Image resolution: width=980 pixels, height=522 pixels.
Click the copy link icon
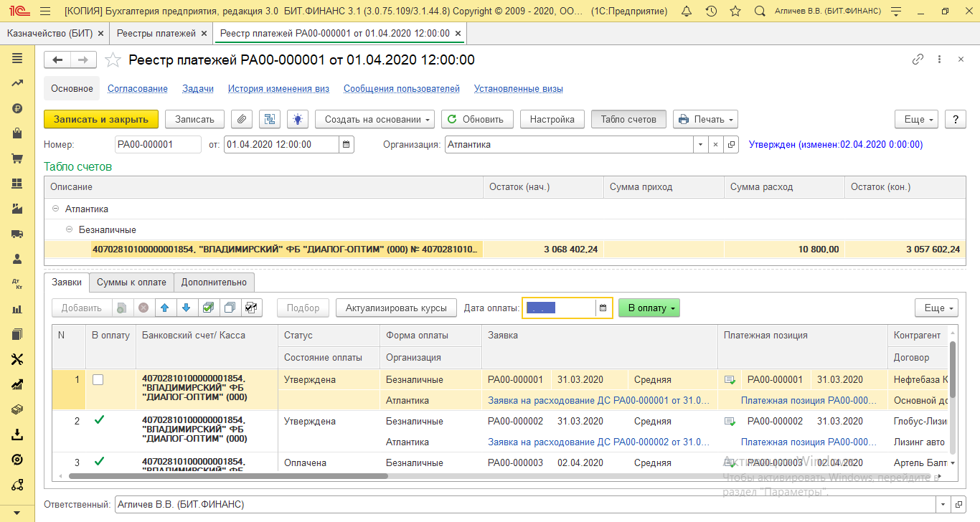pyautogui.click(x=918, y=60)
